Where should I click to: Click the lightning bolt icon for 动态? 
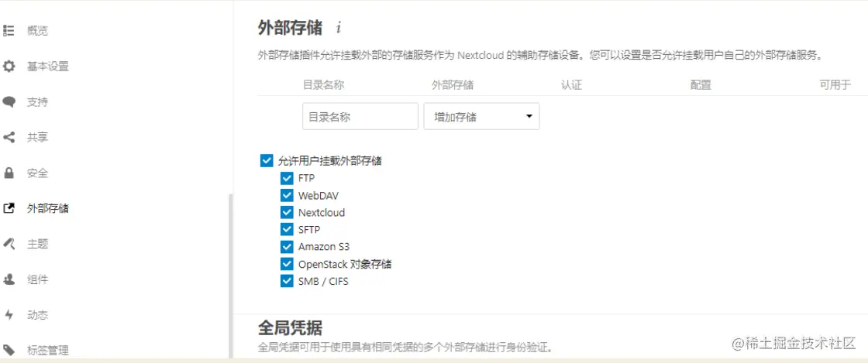(x=9, y=315)
